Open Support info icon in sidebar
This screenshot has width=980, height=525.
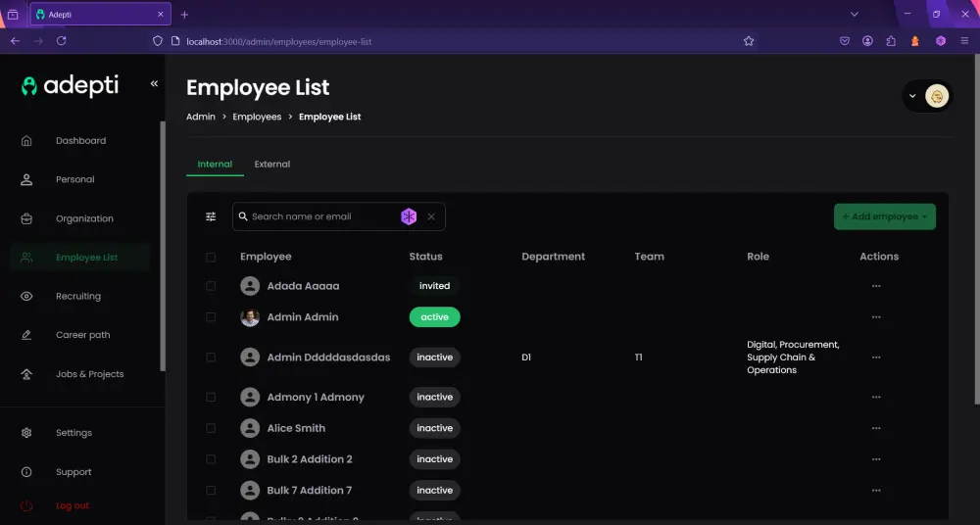26,472
